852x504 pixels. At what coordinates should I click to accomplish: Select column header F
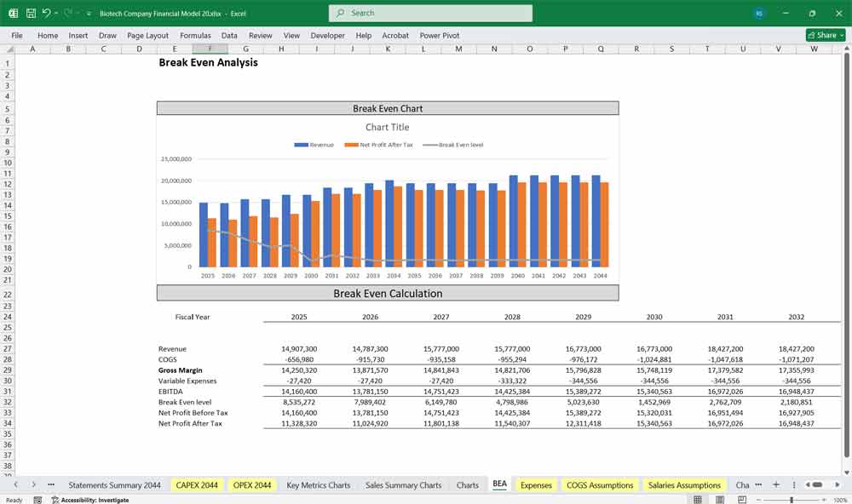pos(210,49)
